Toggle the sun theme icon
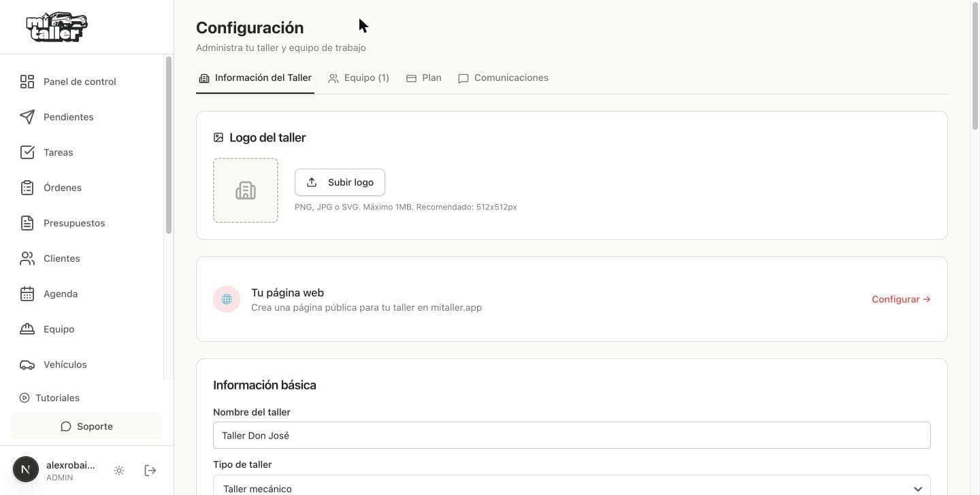The width and height of the screenshot is (980, 495). tap(119, 471)
